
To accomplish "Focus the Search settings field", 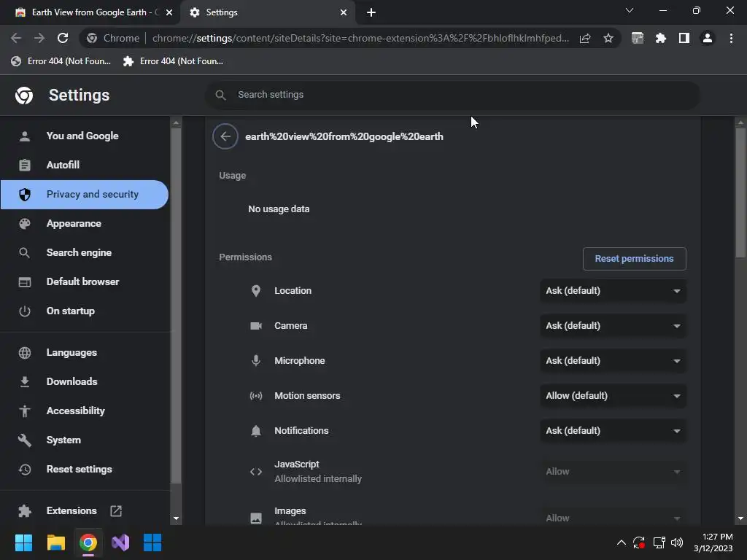I will tap(452, 95).
